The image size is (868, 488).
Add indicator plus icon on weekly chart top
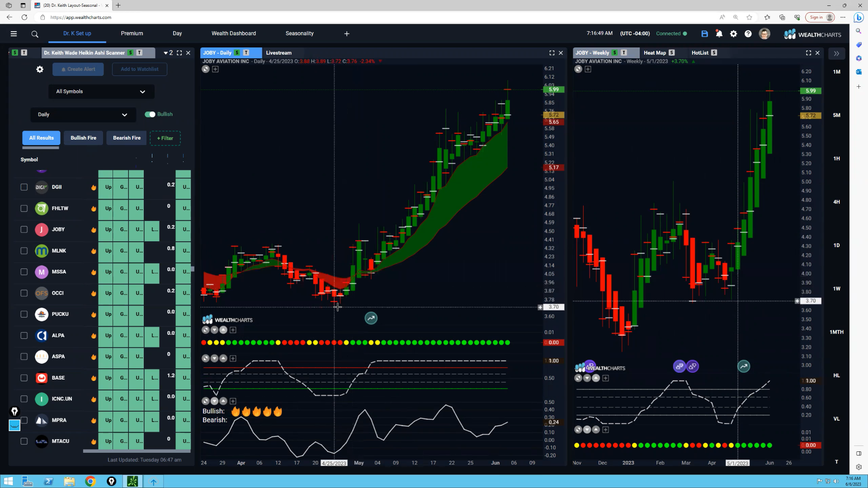point(588,69)
